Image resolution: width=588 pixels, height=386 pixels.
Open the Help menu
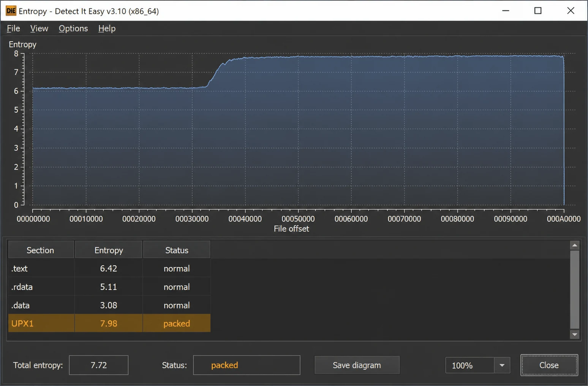(x=107, y=28)
